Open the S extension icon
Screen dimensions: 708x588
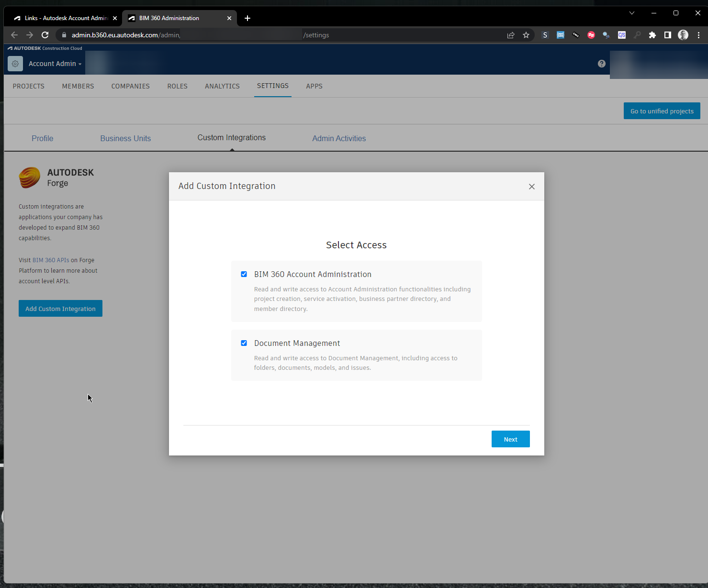pyautogui.click(x=545, y=35)
